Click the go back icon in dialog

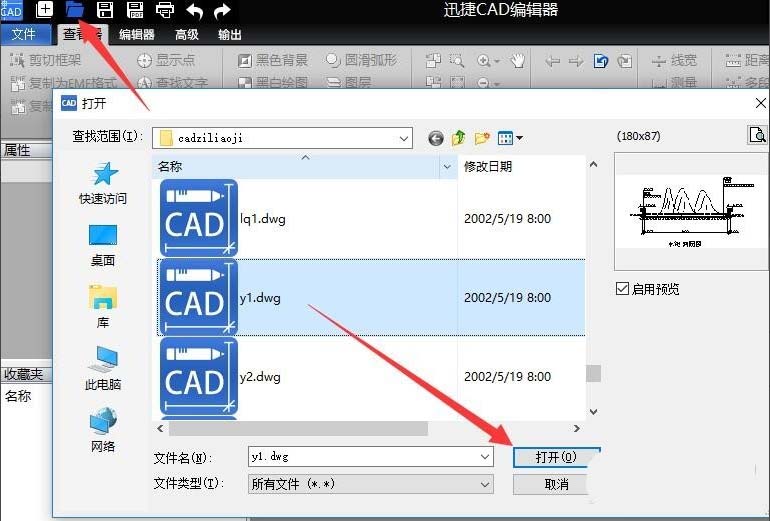(x=436, y=138)
